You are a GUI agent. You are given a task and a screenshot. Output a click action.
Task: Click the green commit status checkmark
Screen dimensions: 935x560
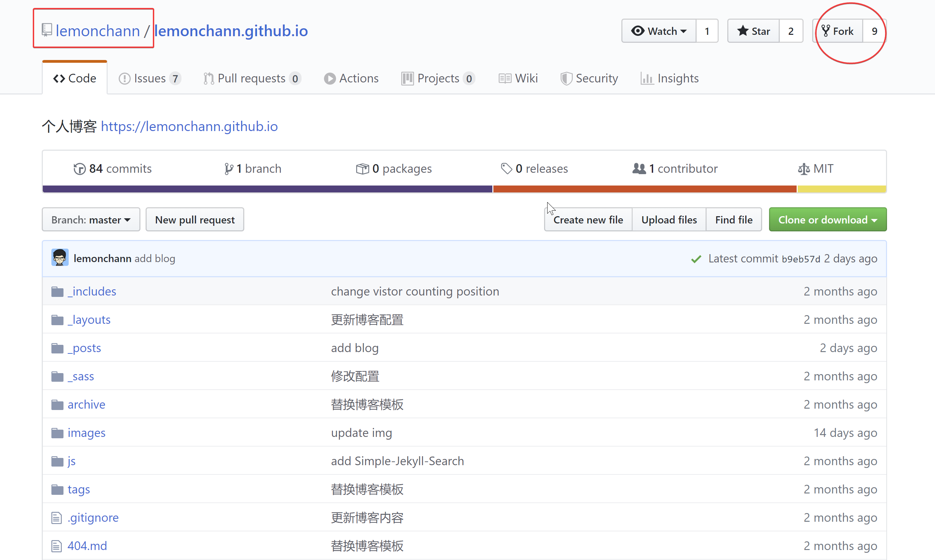coord(696,259)
